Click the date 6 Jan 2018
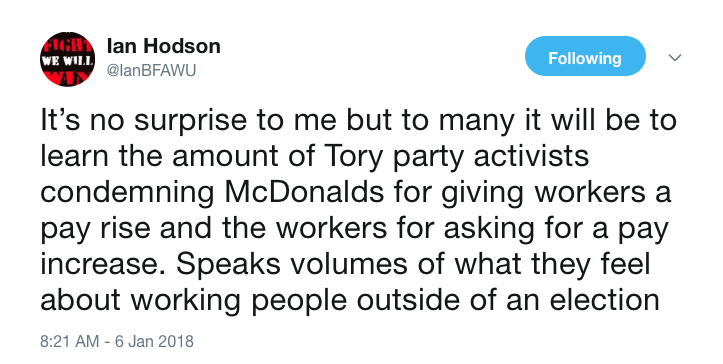This screenshot has height=364, width=723. pos(154,341)
